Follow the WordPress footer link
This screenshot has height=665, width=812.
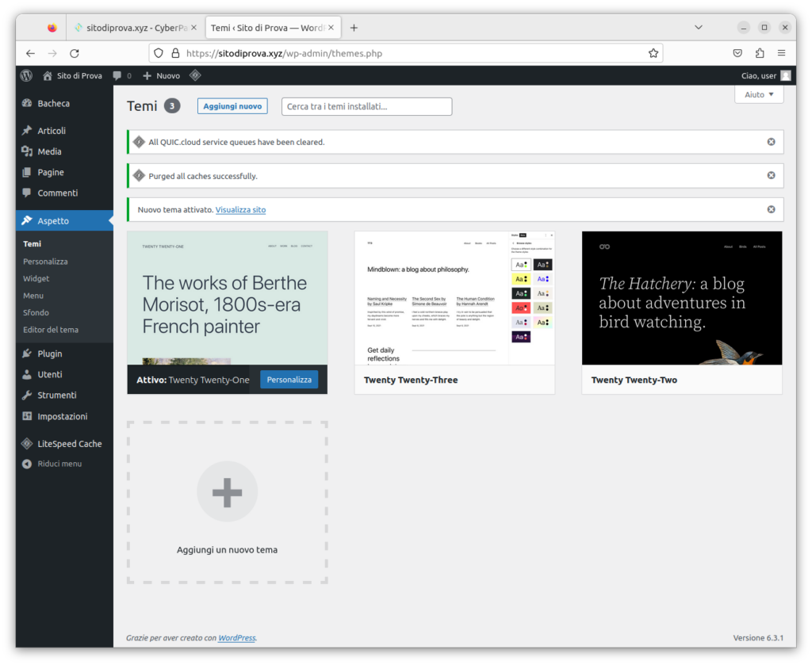[x=236, y=637]
